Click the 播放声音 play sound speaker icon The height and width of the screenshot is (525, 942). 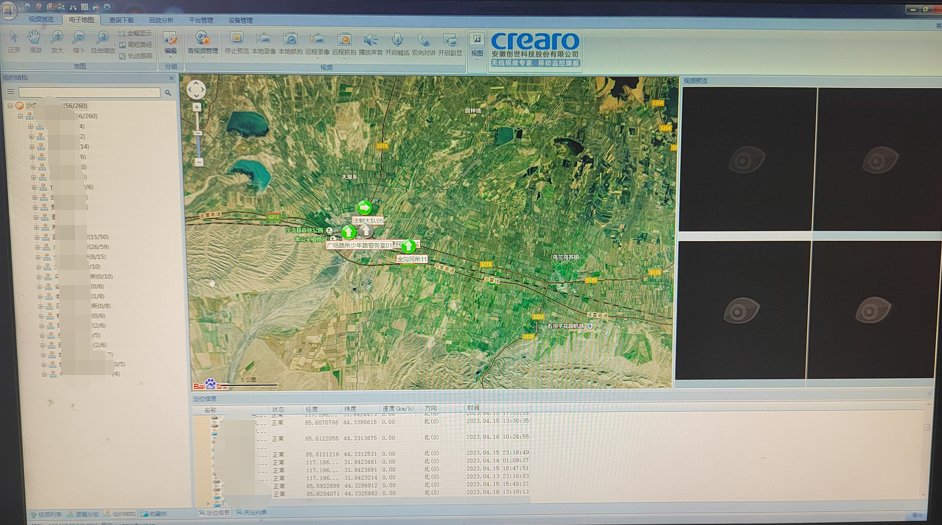tap(371, 41)
